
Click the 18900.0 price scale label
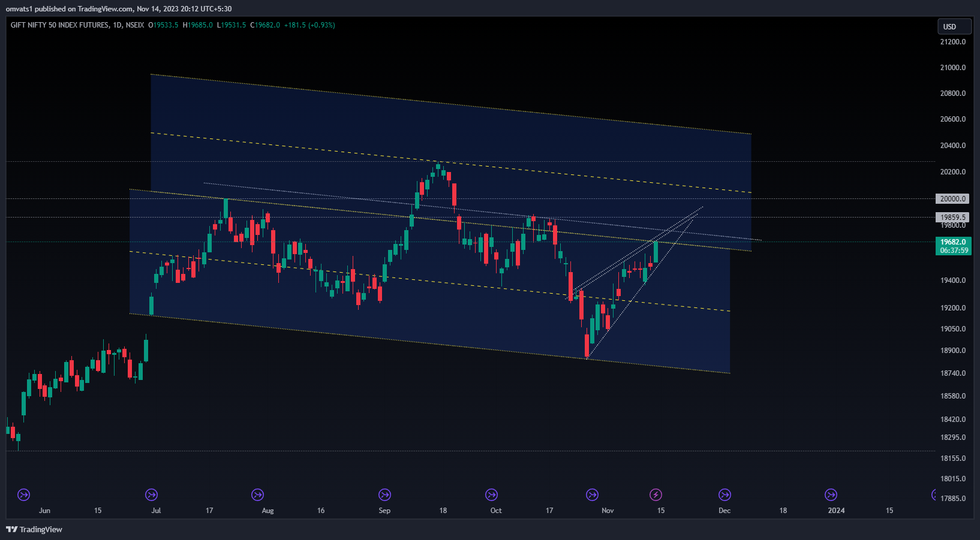pyautogui.click(x=953, y=351)
